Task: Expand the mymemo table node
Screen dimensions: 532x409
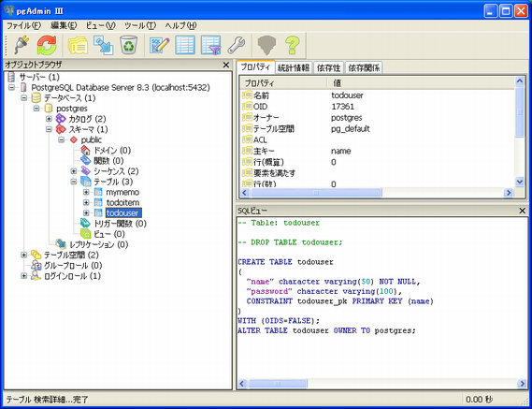Action: pyautogui.click(x=86, y=192)
